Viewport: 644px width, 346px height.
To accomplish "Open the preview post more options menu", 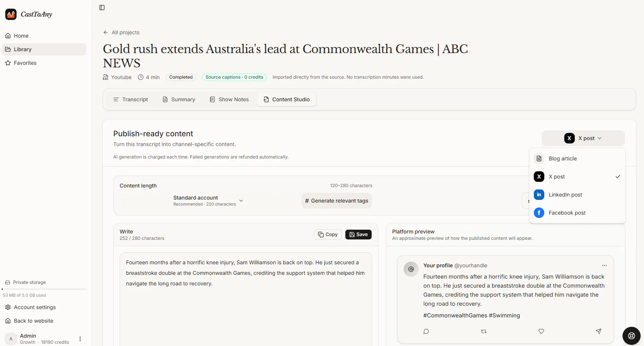I will point(604,265).
